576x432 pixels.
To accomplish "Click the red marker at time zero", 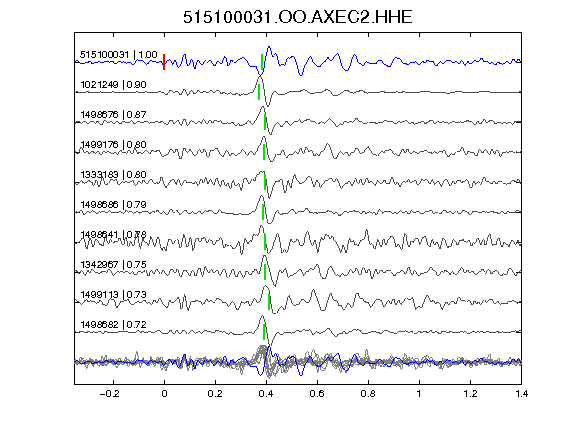I will (x=164, y=62).
